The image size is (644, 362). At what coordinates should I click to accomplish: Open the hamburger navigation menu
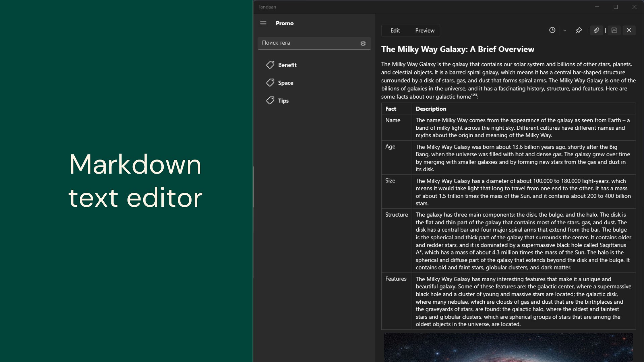[263, 23]
